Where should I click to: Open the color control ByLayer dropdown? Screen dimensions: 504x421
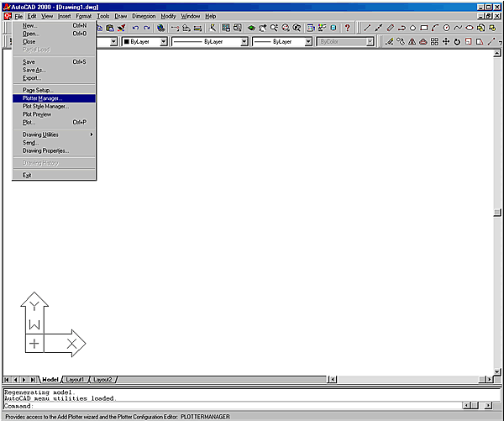[x=163, y=41]
